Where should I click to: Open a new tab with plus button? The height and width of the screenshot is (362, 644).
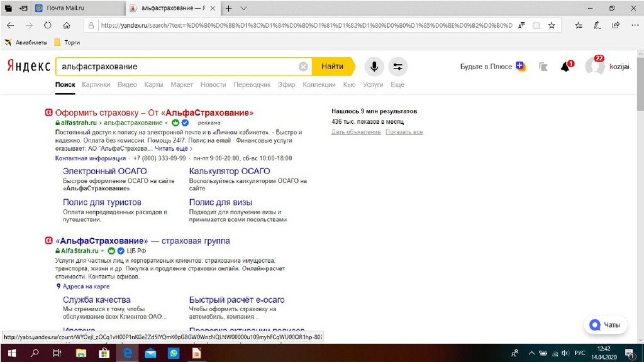(229, 8)
